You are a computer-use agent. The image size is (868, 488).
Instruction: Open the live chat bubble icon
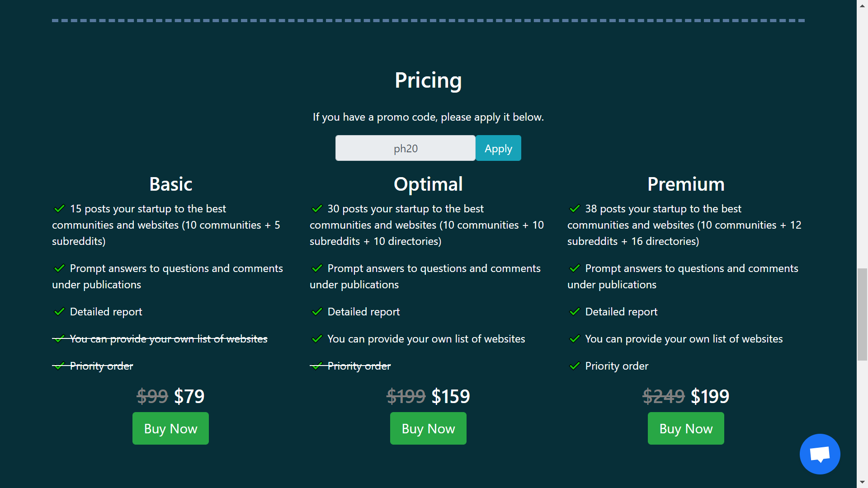click(x=820, y=454)
